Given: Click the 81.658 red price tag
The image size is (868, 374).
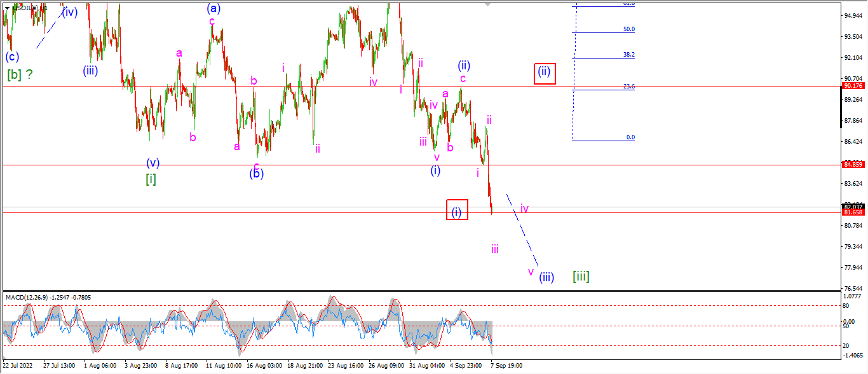Looking at the screenshot, I should point(852,212).
